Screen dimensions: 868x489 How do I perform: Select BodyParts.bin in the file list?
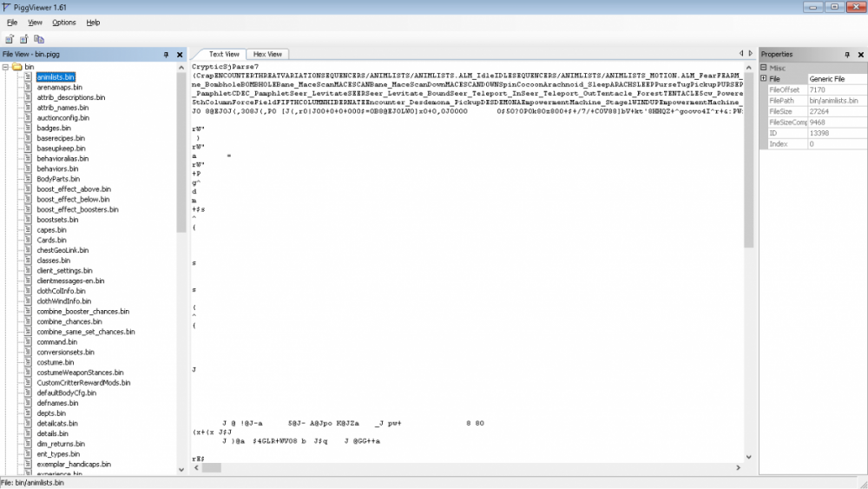coord(57,179)
